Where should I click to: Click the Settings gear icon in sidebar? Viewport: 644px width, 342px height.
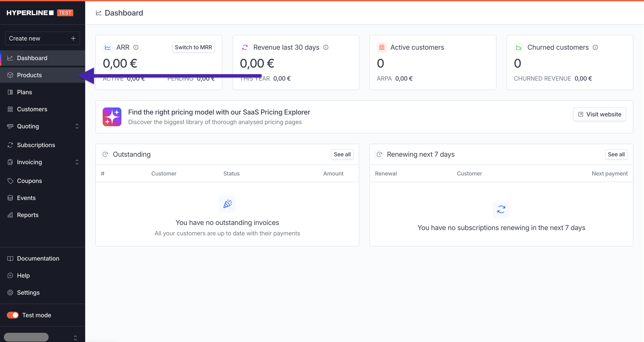point(10,293)
